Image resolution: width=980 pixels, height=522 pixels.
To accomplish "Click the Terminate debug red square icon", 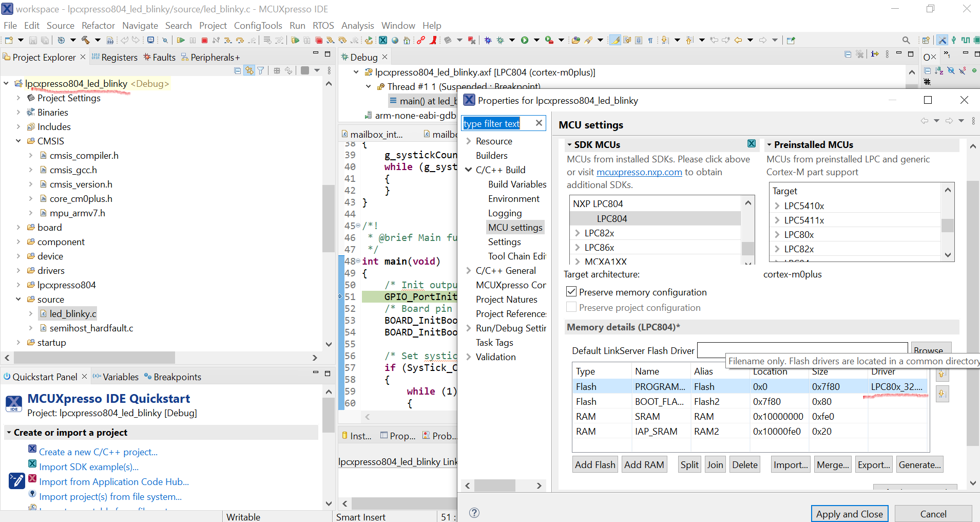I will click(x=204, y=40).
